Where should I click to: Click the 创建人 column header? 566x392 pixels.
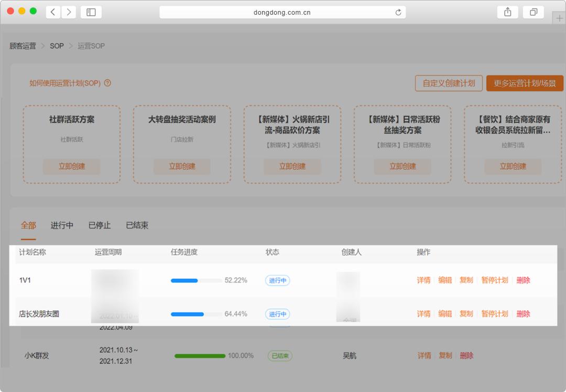tap(352, 252)
